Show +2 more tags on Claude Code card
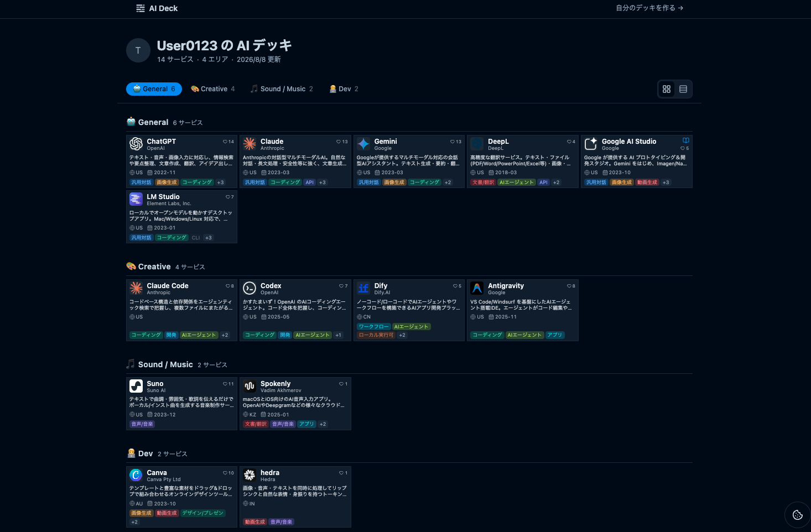The image size is (811, 532). 225,335
